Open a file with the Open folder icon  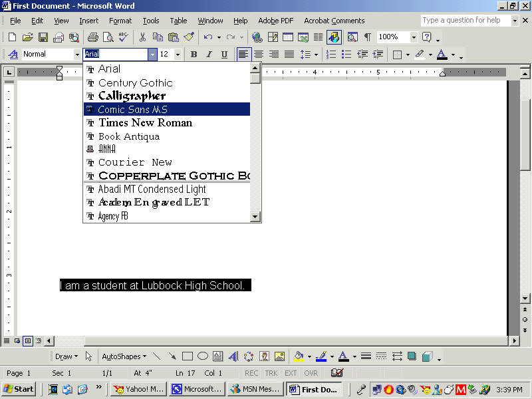(27, 37)
